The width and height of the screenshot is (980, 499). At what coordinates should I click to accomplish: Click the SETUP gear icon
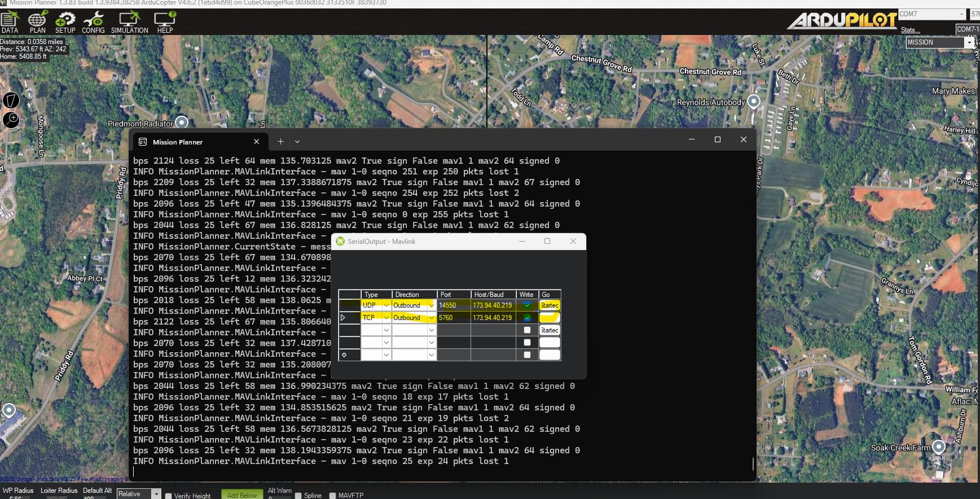pos(65,23)
